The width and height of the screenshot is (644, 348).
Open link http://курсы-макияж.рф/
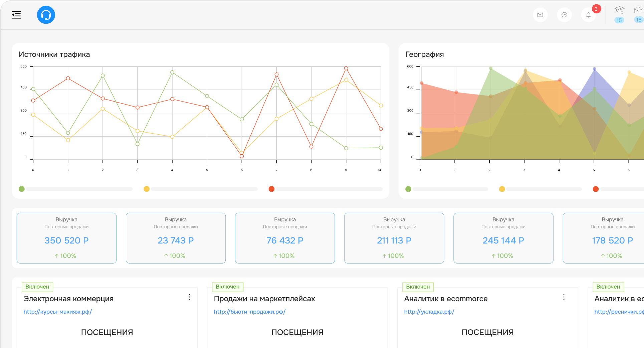click(x=57, y=312)
